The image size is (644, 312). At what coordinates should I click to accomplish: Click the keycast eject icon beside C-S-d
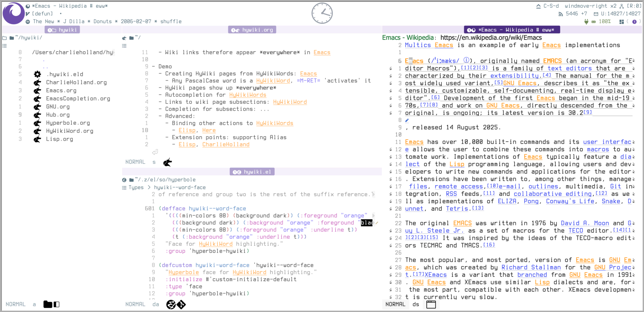coord(538,6)
